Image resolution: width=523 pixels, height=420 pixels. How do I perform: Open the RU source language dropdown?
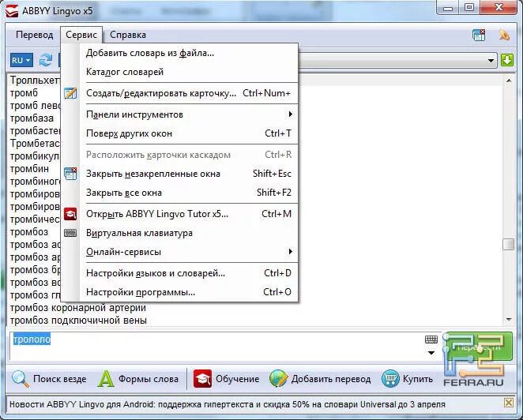click(x=21, y=60)
